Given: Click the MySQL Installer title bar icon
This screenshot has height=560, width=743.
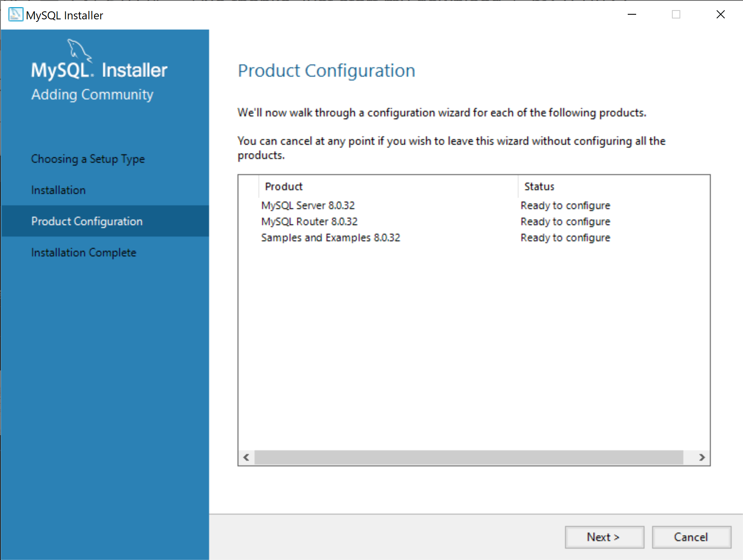Looking at the screenshot, I should point(15,14).
